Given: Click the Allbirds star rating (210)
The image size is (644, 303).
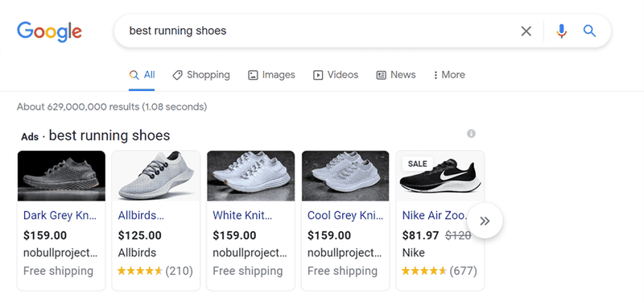Looking at the screenshot, I should click(x=155, y=271).
